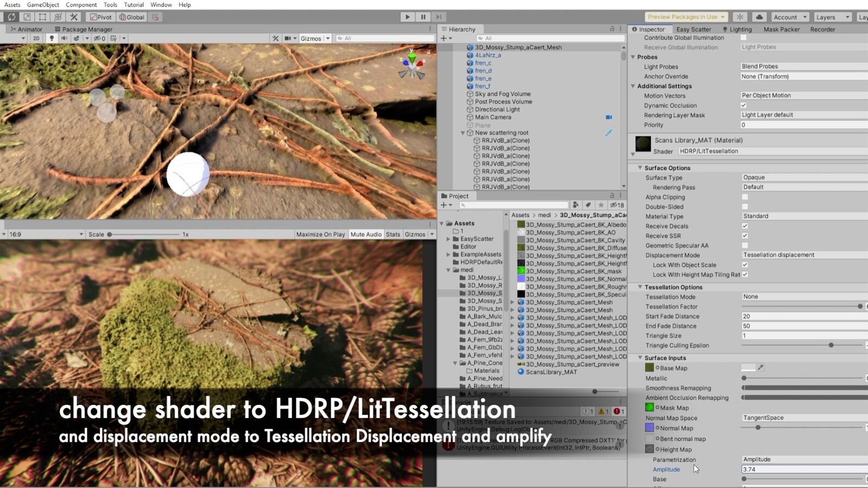868x488 pixels.
Task: Open the Surface Type dropdown
Action: pos(805,177)
